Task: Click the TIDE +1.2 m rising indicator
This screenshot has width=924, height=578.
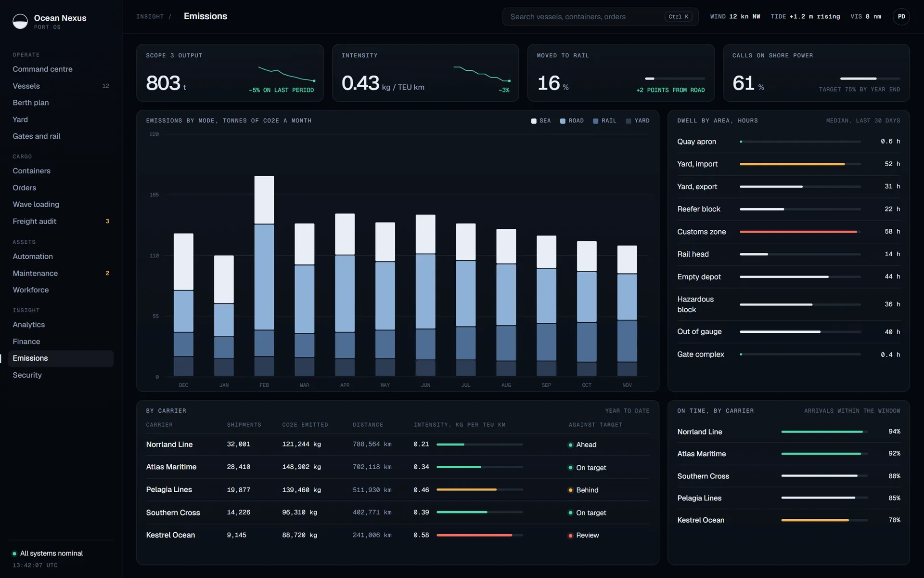Action: click(x=805, y=17)
